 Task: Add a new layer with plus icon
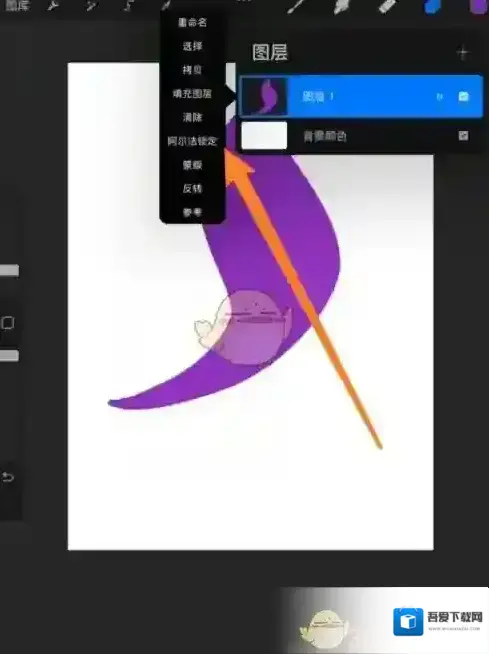(463, 53)
